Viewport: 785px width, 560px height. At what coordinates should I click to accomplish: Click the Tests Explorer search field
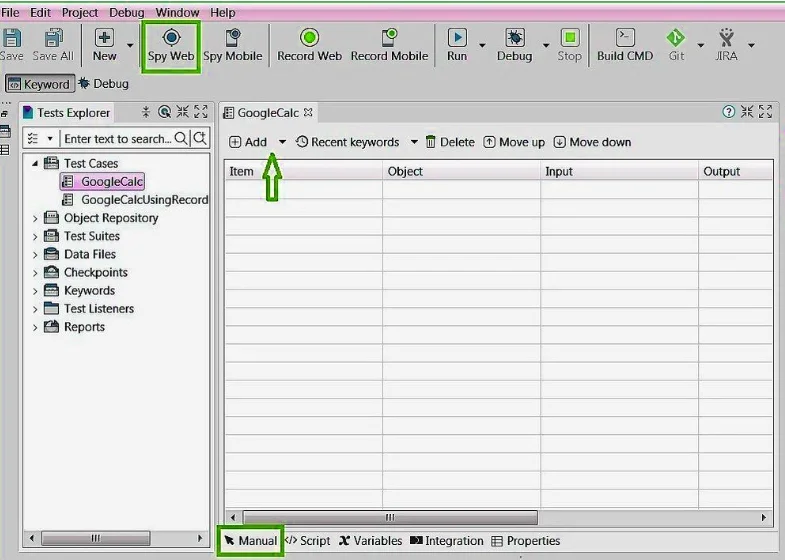tap(117, 139)
